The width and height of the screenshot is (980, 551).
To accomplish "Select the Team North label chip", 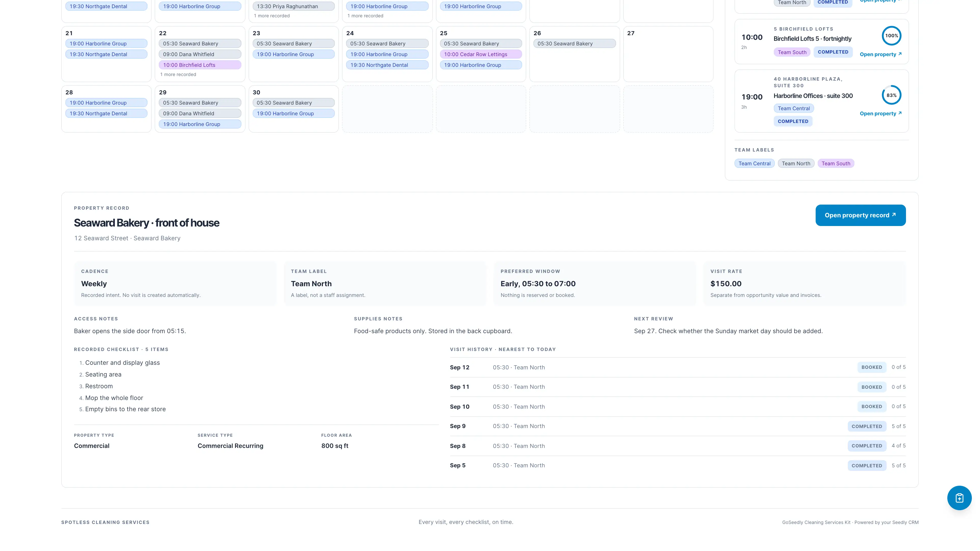I will pyautogui.click(x=796, y=164).
